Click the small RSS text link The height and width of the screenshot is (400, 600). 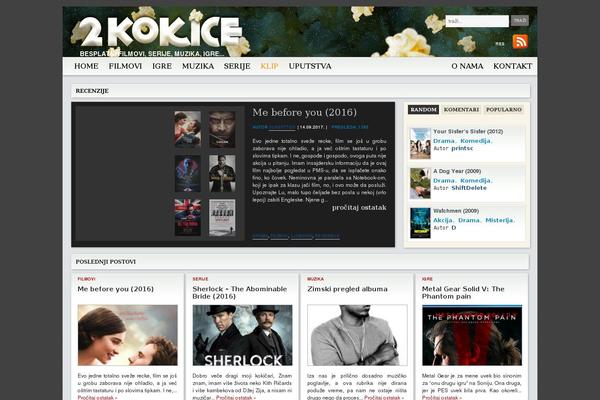click(500, 44)
